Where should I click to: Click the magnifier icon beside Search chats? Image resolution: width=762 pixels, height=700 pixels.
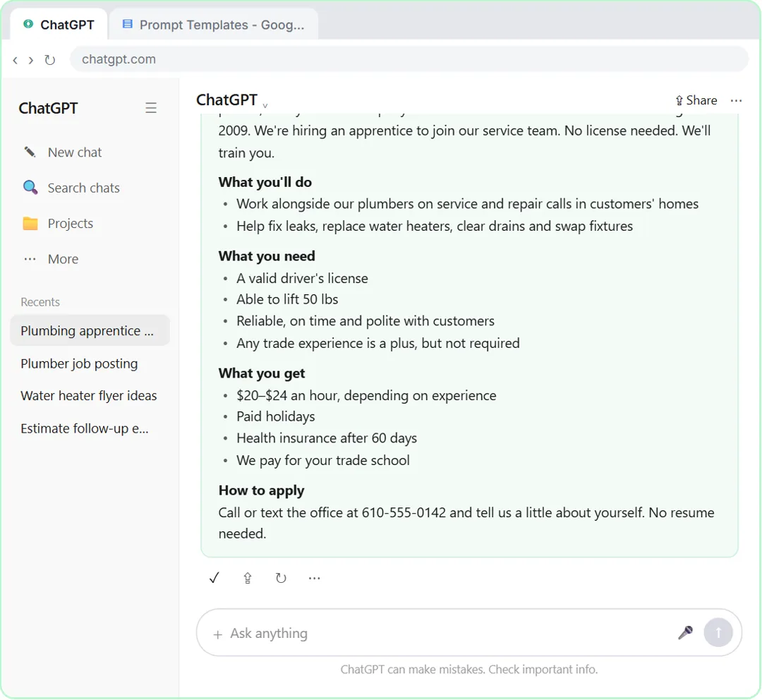(30, 188)
